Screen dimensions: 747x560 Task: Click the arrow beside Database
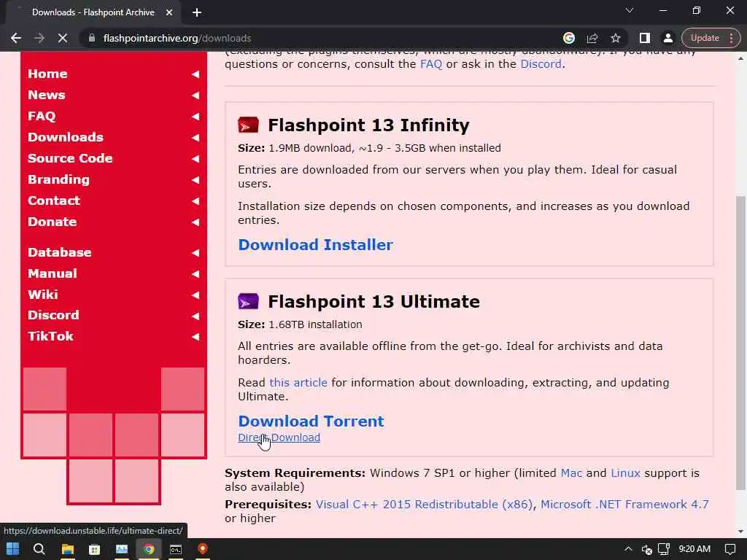[x=196, y=253]
